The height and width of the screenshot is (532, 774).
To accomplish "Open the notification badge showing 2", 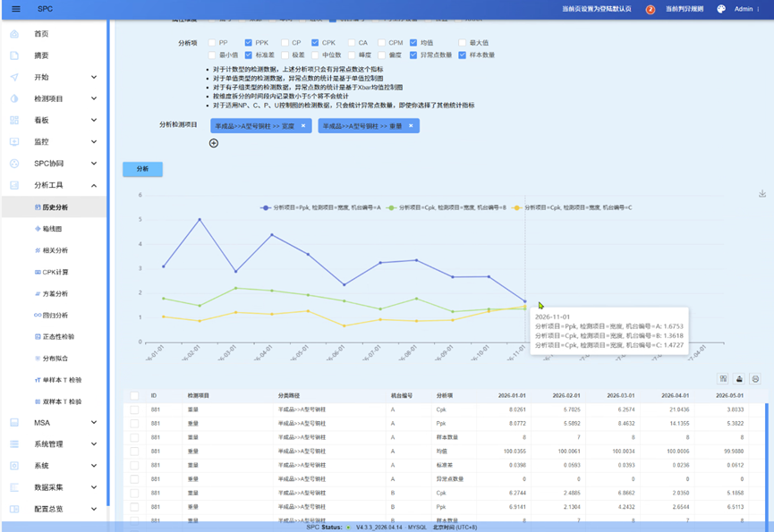I will 651,9.
